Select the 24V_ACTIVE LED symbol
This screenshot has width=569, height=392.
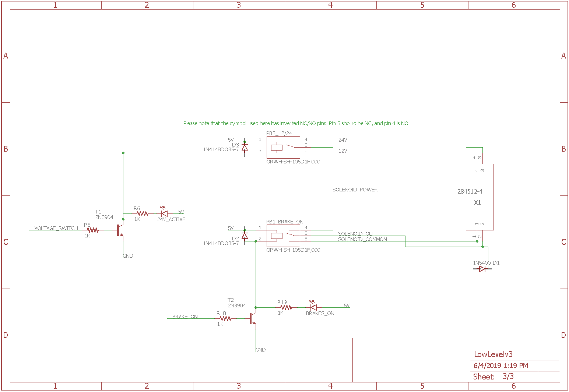(164, 213)
